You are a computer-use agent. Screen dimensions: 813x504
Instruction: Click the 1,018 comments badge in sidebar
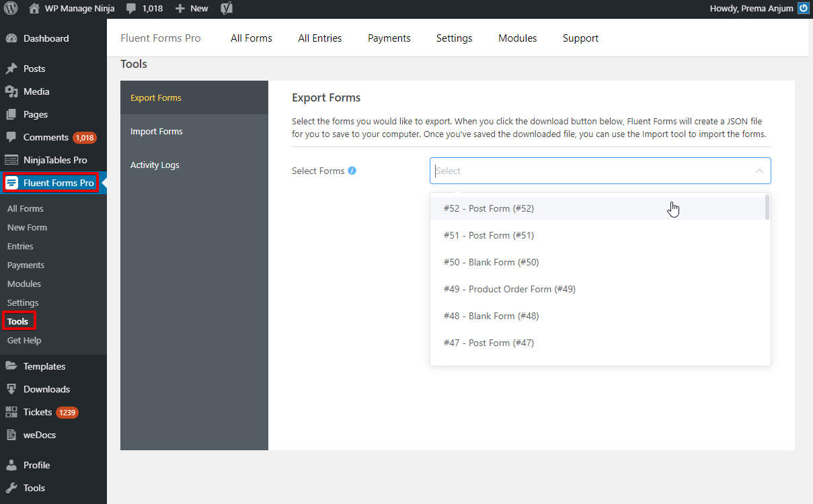pyautogui.click(x=85, y=137)
